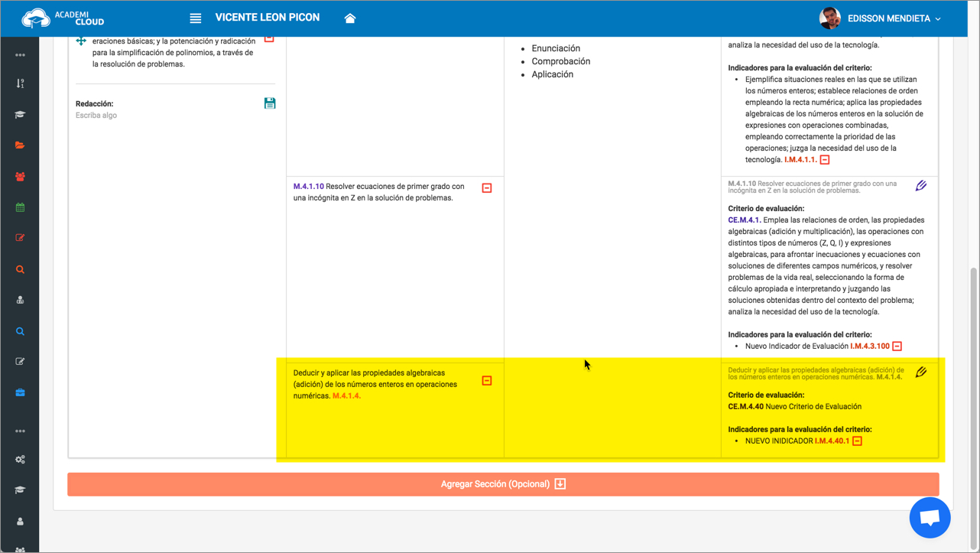Open the hamburger menu next to VICENTE LEON PICON
The height and width of the screenshot is (553, 980).
196,18
